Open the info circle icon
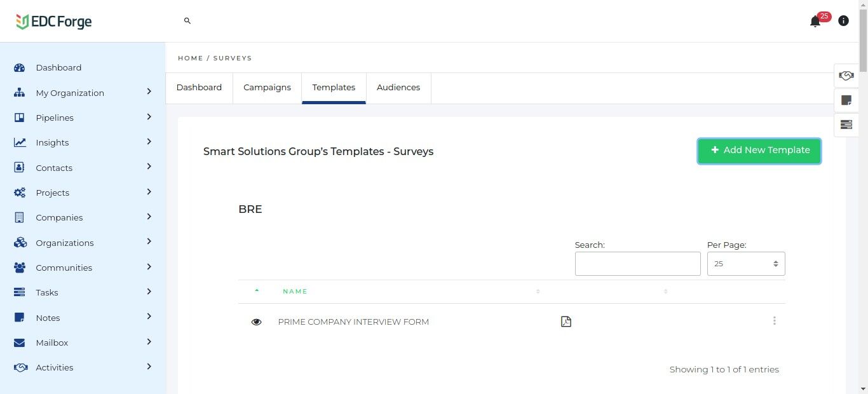This screenshot has width=868, height=394. point(843,21)
